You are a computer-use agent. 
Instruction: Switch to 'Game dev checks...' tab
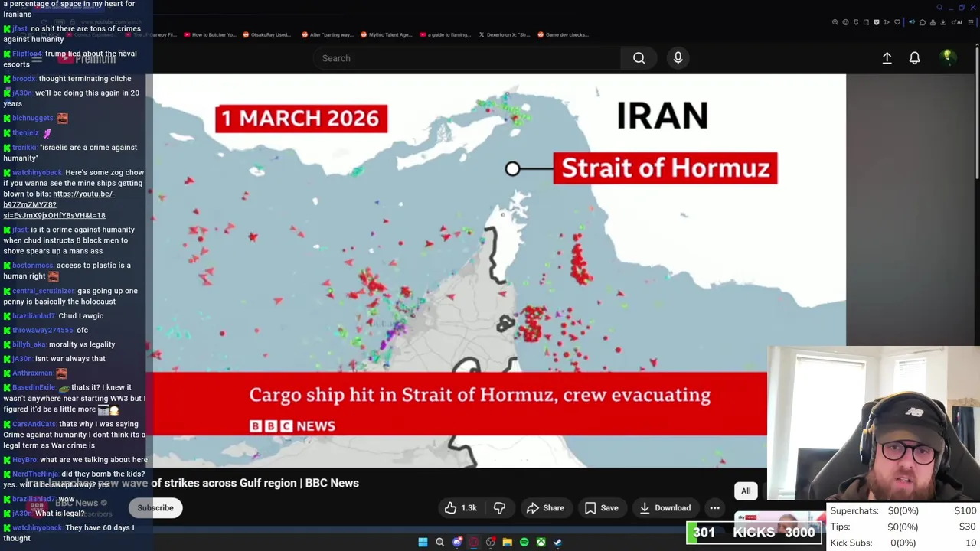563,34
